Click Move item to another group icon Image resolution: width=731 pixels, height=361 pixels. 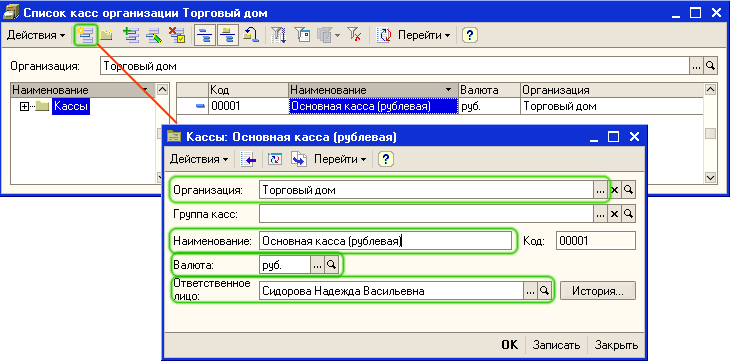pyautogui.click(x=252, y=35)
